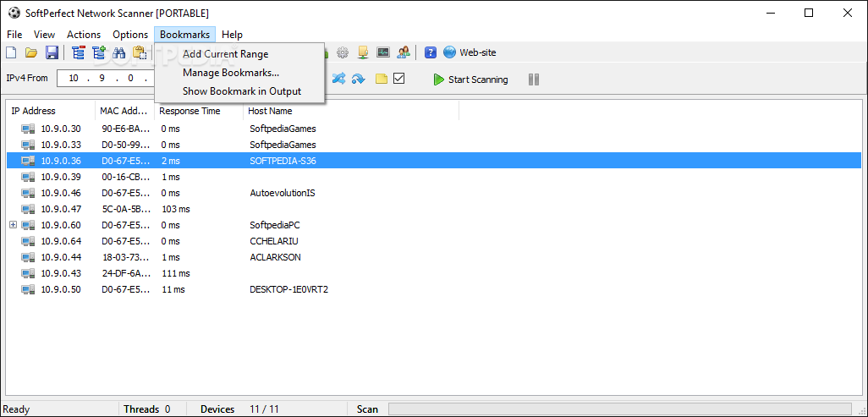This screenshot has height=417, width=868.
Task: Click the Find binoculars icon
Action: point(119,52)
